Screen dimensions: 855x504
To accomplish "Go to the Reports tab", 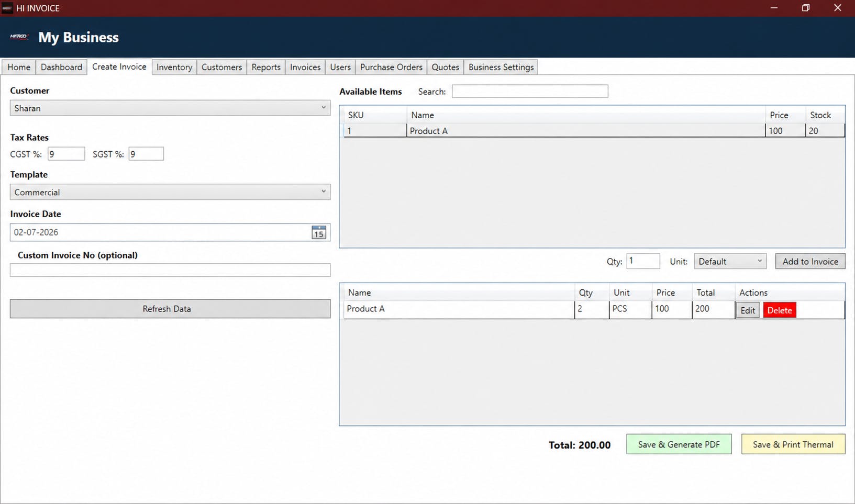I will tap(266, 67).
